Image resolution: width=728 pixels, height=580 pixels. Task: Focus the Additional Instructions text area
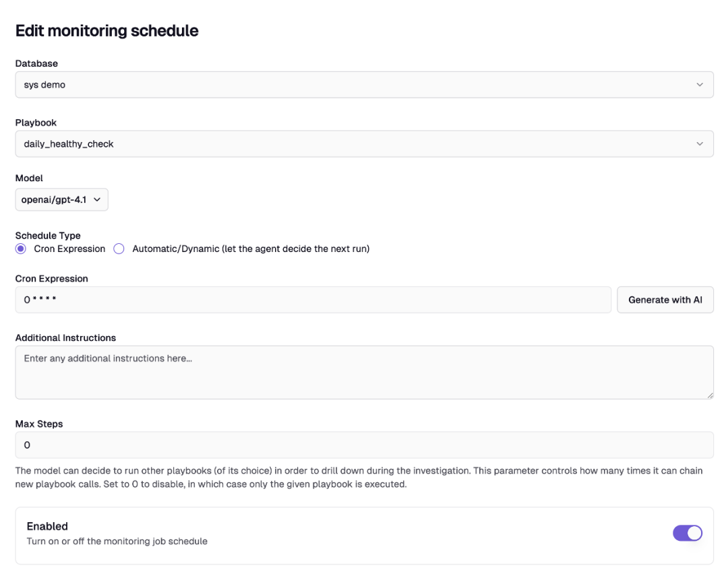364,373
